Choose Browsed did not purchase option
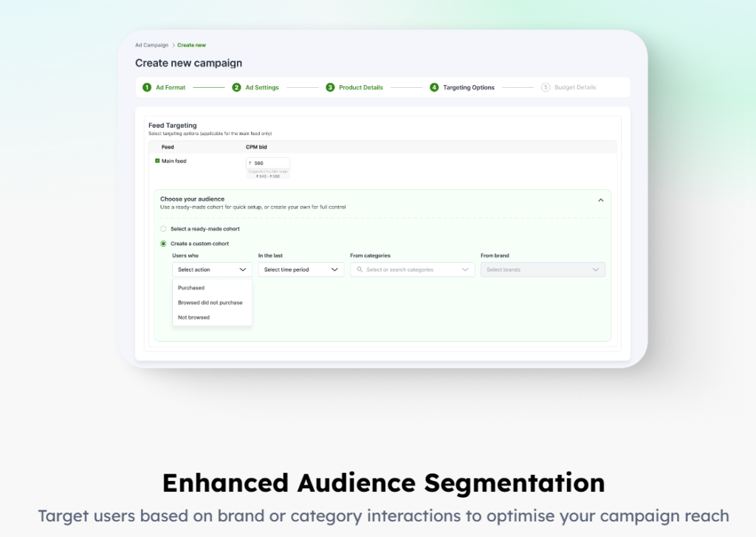756x537 pixels. pyautogui.click(x=210, y=303)
